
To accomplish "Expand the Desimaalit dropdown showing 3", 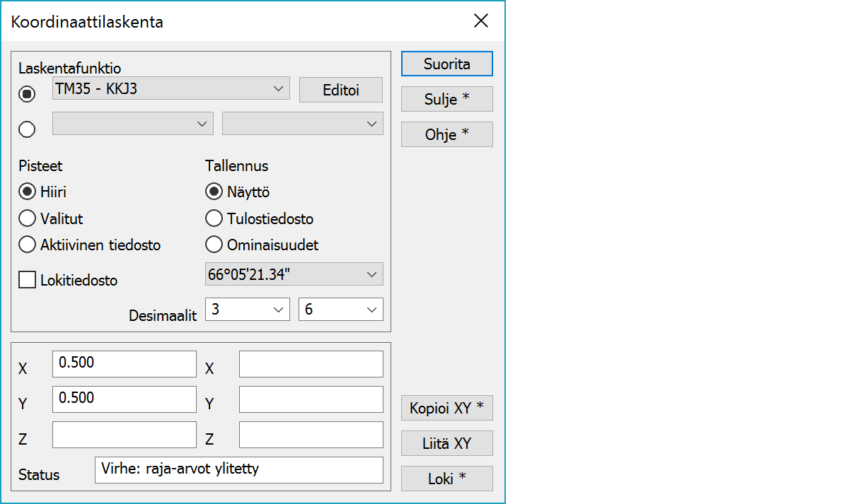I will point(247,310).
